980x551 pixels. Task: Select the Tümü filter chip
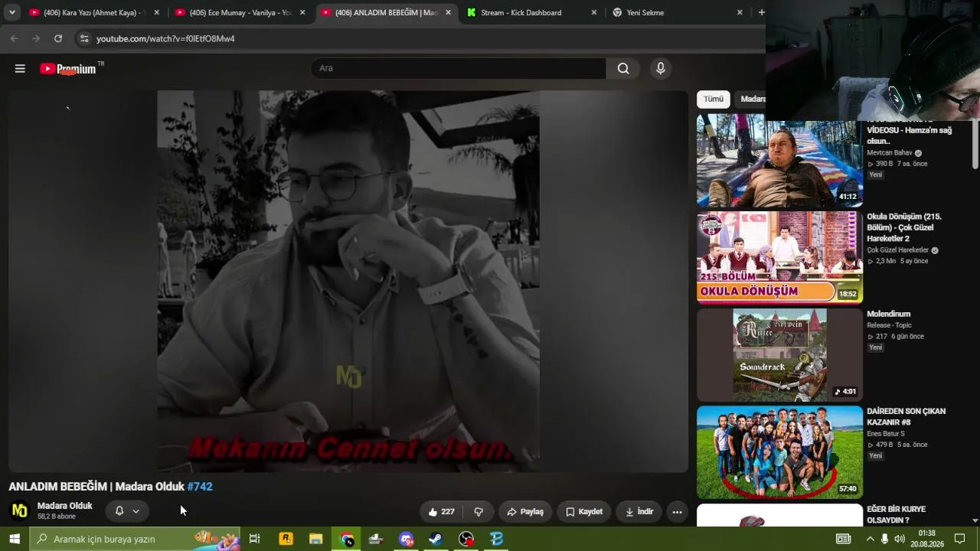tap(714, 99)
